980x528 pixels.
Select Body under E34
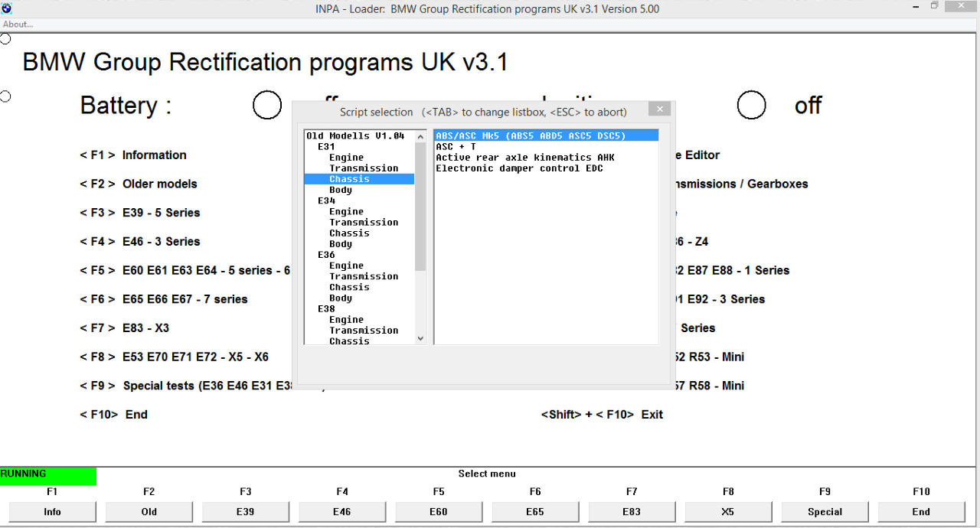tap(341, 243)
